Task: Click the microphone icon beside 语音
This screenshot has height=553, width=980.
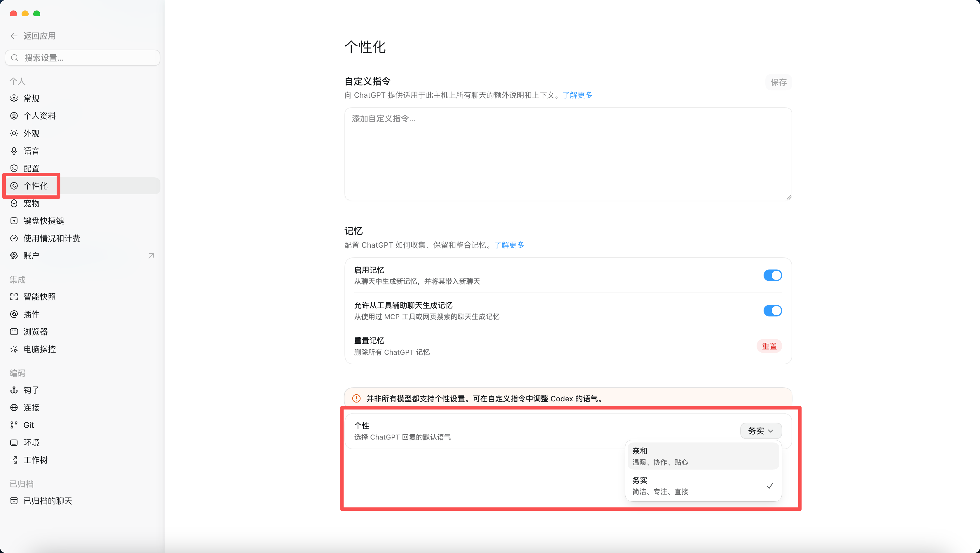Action: click(x=14, y=150)
